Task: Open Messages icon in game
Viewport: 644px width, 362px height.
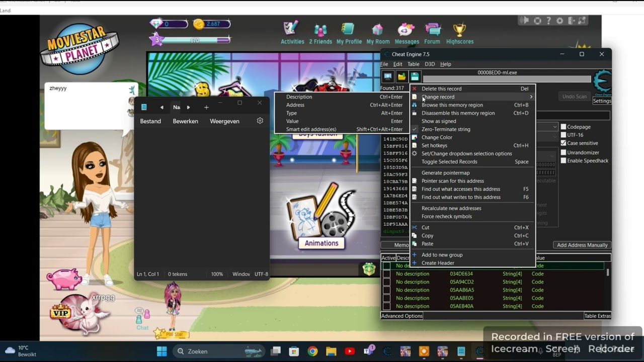Action: pyautogui.click(x=407, y=33)
